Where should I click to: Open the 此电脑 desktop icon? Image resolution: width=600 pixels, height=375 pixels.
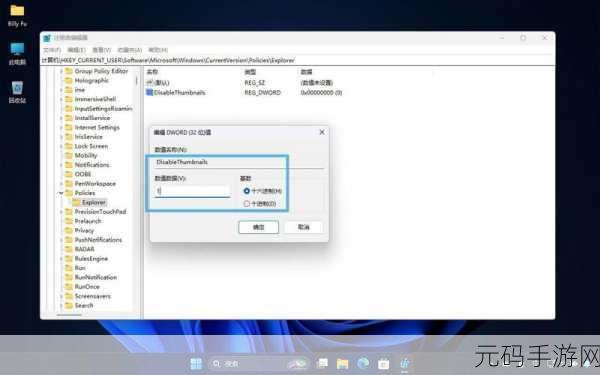coord(17,54)
